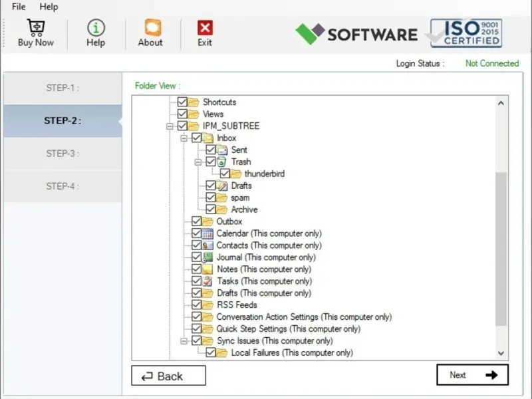Click the Buy Now cart icon
This screenshot has height=399, width=532.
[36, 27]
